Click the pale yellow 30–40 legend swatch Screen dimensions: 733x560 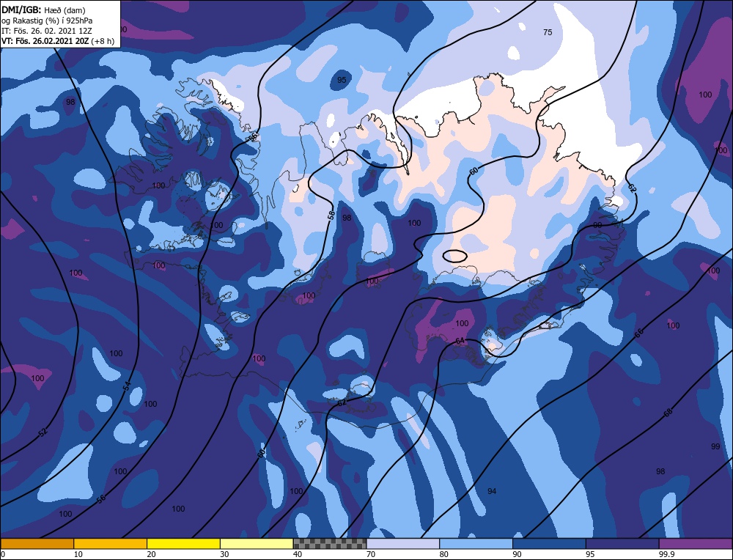(x=257, y=544)
